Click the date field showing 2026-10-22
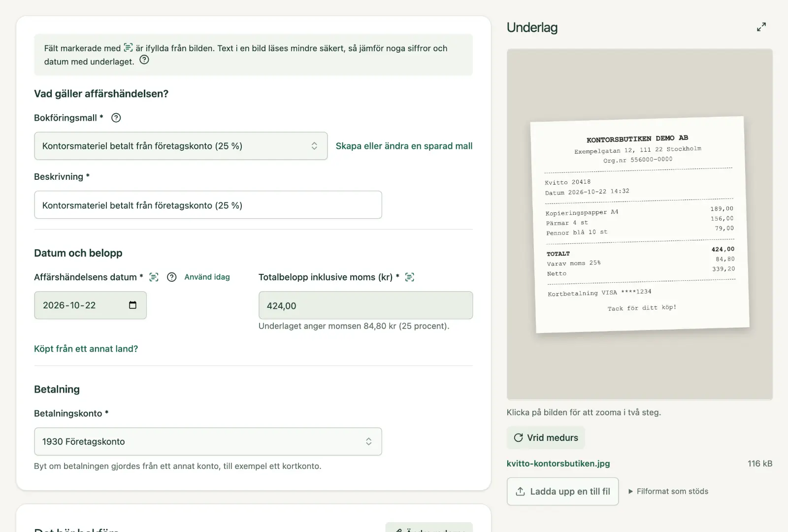This screenshot has width=788, height=532. pyautogui.click(x=90, y=305)
